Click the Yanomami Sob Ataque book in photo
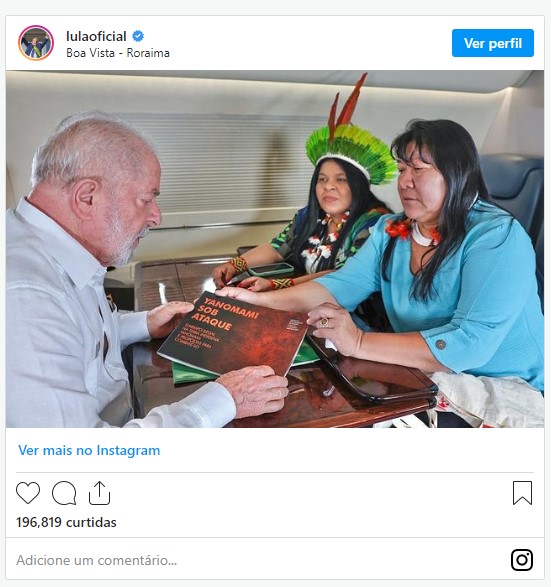This screenshot has width=551, height=587. click(233, 333)
